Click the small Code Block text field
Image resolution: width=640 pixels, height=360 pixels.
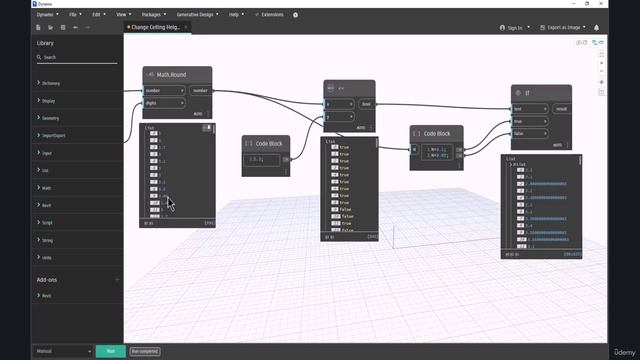pos(262,160)
